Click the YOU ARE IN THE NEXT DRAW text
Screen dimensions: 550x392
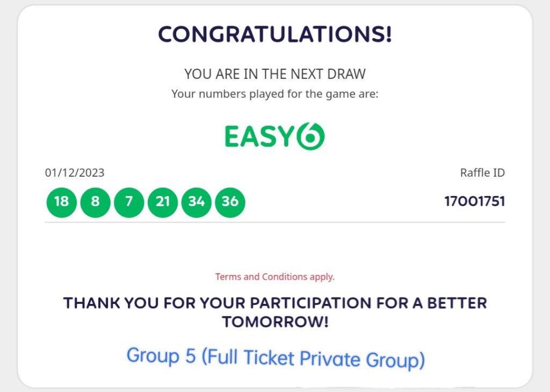click(274, 74)
